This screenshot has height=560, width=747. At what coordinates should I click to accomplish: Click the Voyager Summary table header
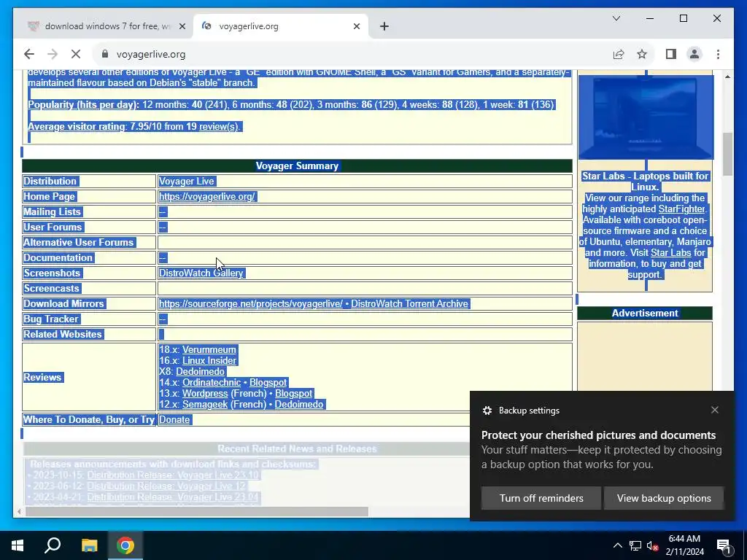[x=297, y=166]
